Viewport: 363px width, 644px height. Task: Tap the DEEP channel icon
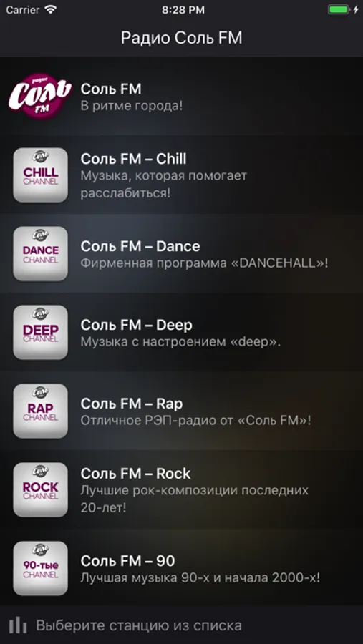(x=40, y=332)
